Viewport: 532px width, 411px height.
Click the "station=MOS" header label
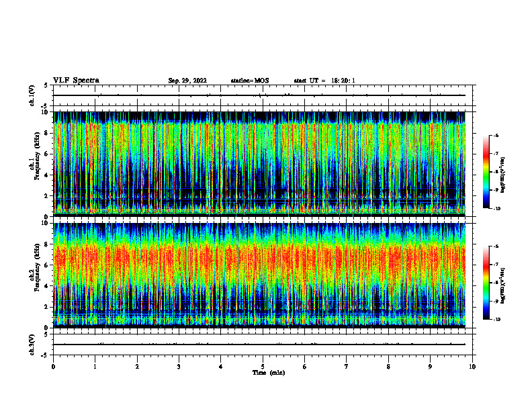[x=250, y=81]
